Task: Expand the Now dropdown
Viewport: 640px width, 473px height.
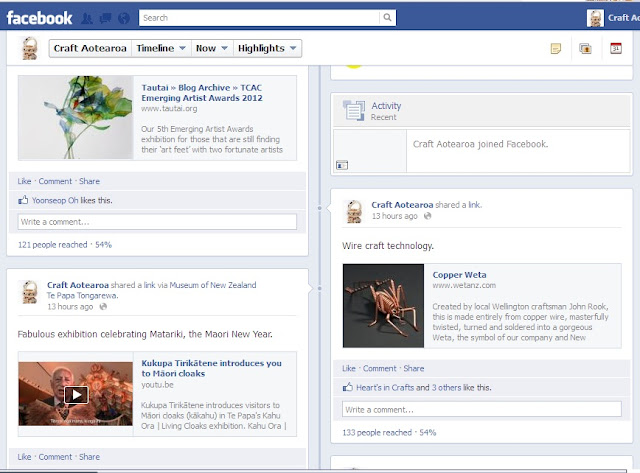Action: (212, 48)
